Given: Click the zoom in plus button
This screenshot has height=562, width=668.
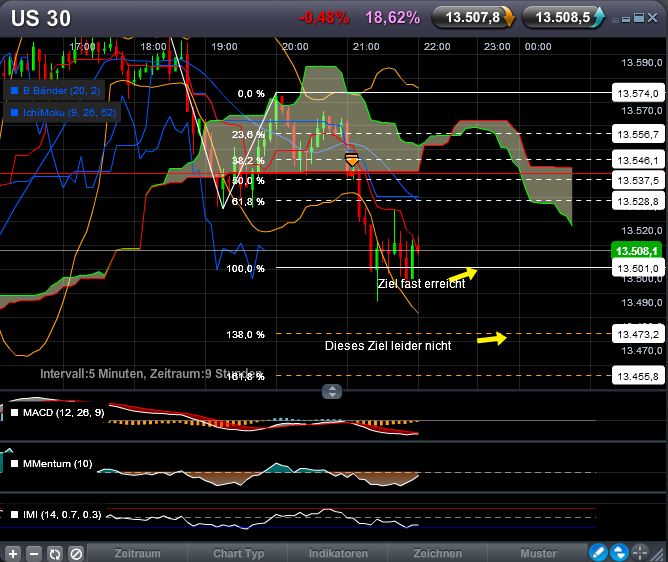Looking at the screenshot, I should 13,553.
